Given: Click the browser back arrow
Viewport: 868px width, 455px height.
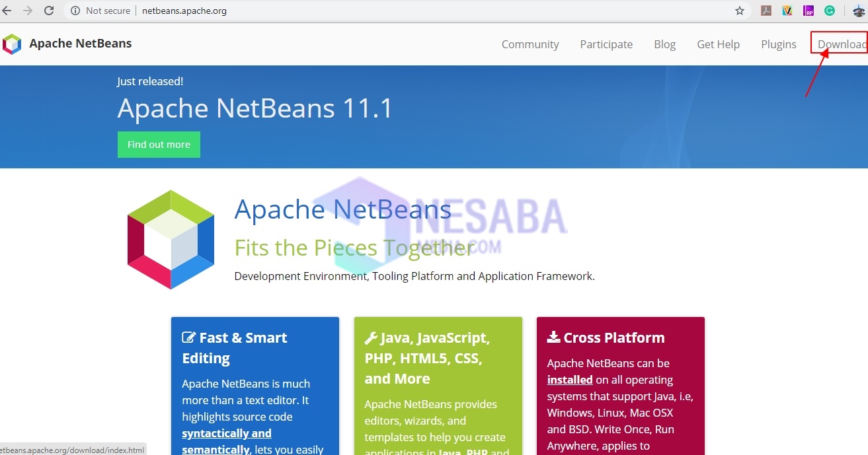Looking at the screenshot, I should click(7, 11).
